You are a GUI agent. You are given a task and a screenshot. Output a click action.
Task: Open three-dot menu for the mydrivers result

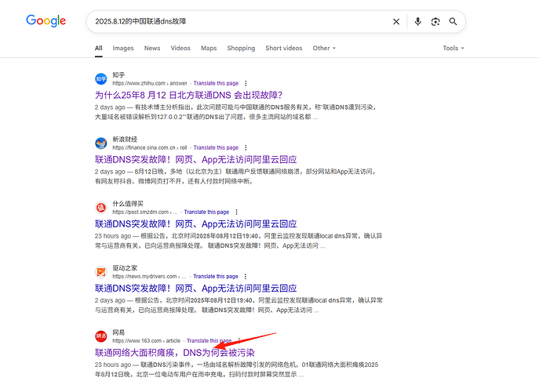point(245,276)
